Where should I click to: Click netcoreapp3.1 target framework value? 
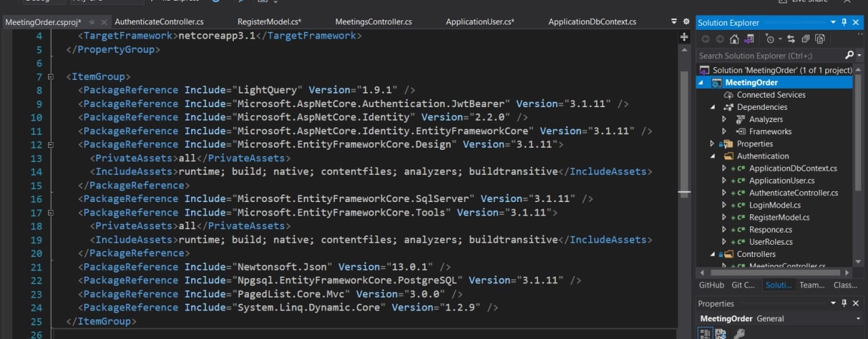(x=217, y=36)
